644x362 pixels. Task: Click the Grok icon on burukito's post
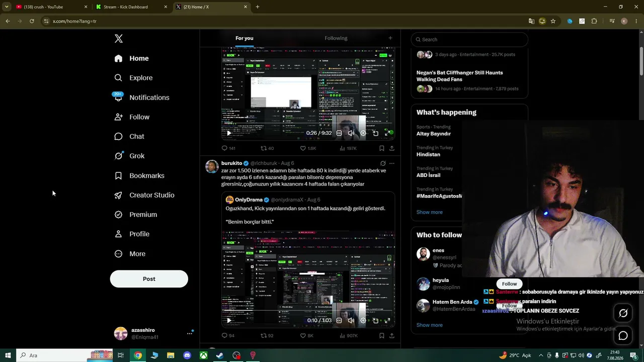pos(383,163)
